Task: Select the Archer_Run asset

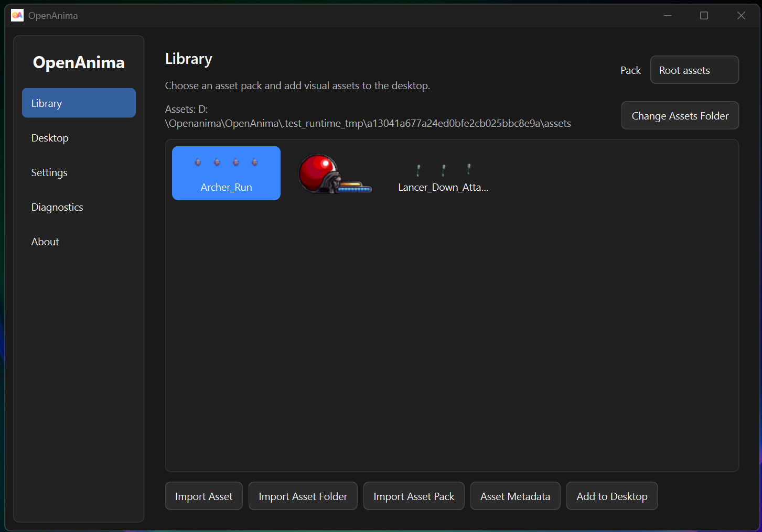Action: point(226,173)
